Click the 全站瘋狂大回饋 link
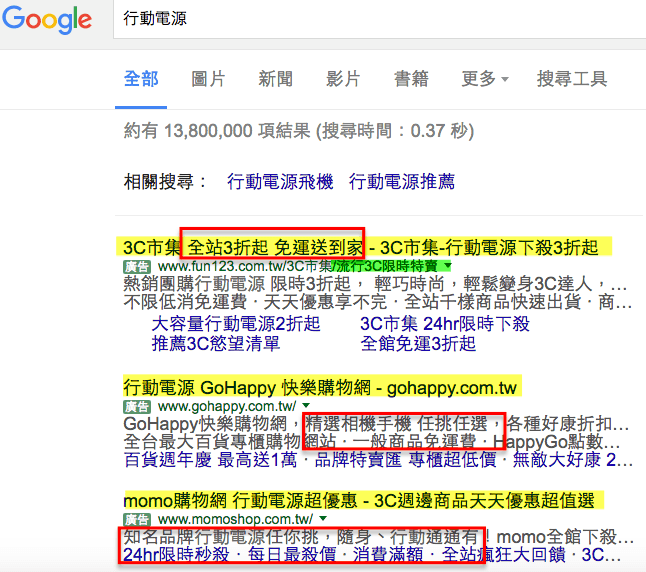646x572 pixels. [x=503, y=555]
